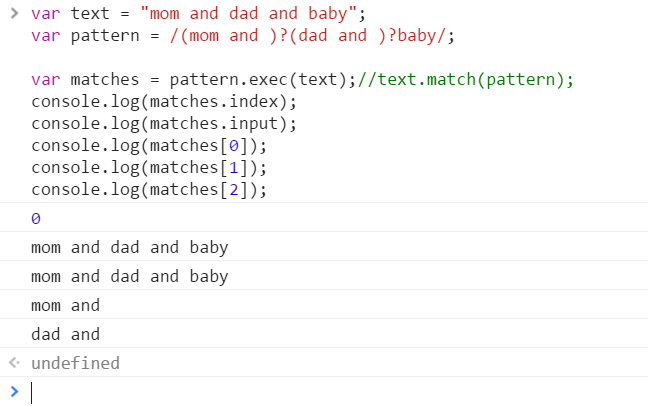Click the gray undefined return value
Image resolution: width=648 pixels, height=406 pixels.
75,363
